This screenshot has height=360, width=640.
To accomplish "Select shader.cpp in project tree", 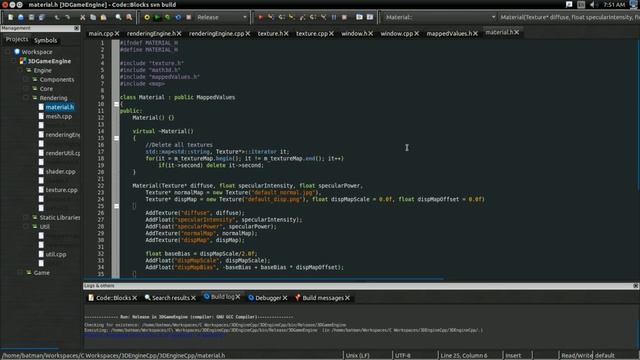I will click(60, 171).
